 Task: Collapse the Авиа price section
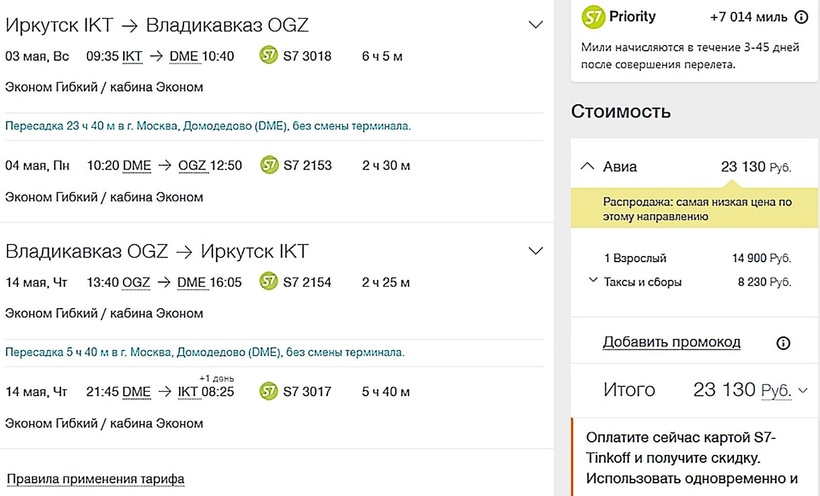[587, 167]
